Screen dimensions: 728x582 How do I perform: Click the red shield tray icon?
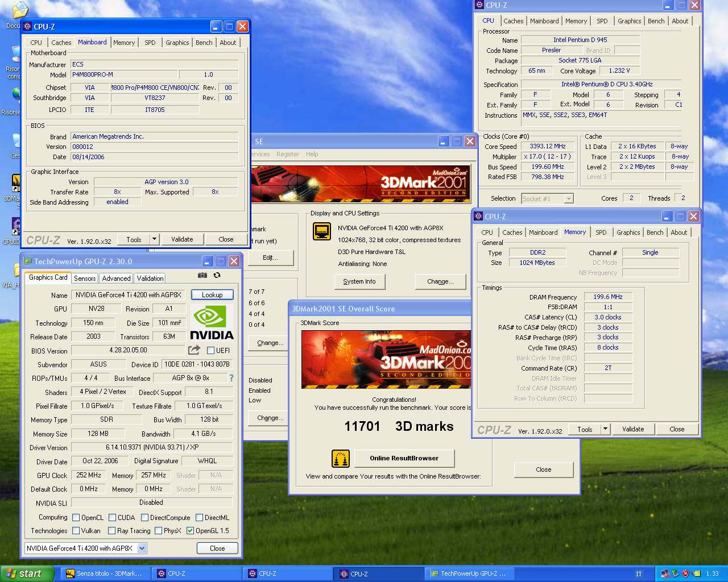pos(685,574)
